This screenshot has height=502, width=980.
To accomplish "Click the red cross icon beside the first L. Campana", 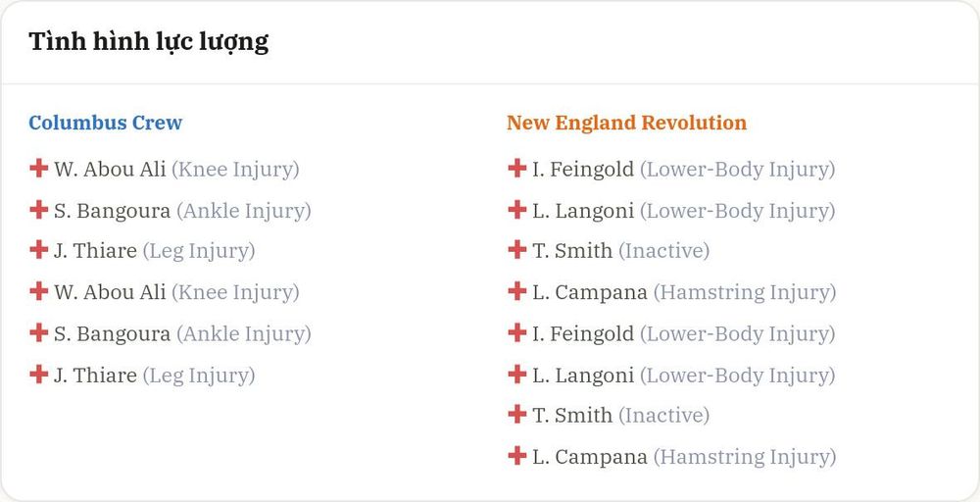I will [x=516, y=290].
